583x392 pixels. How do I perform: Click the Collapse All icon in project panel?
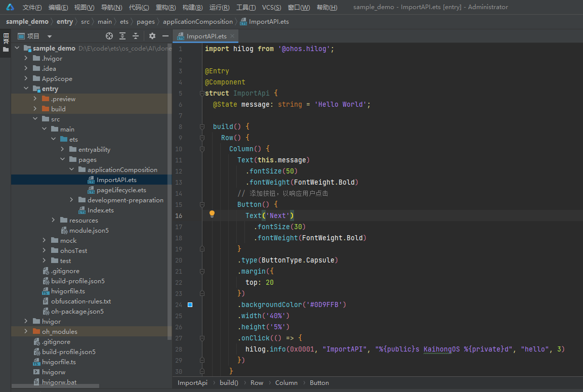[136, 36]
